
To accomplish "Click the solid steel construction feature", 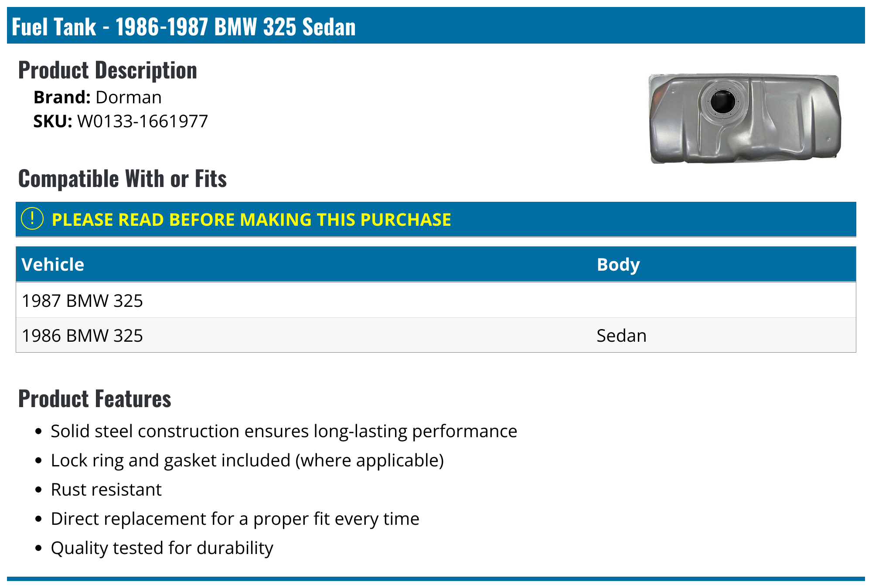I will coord(284,431).
